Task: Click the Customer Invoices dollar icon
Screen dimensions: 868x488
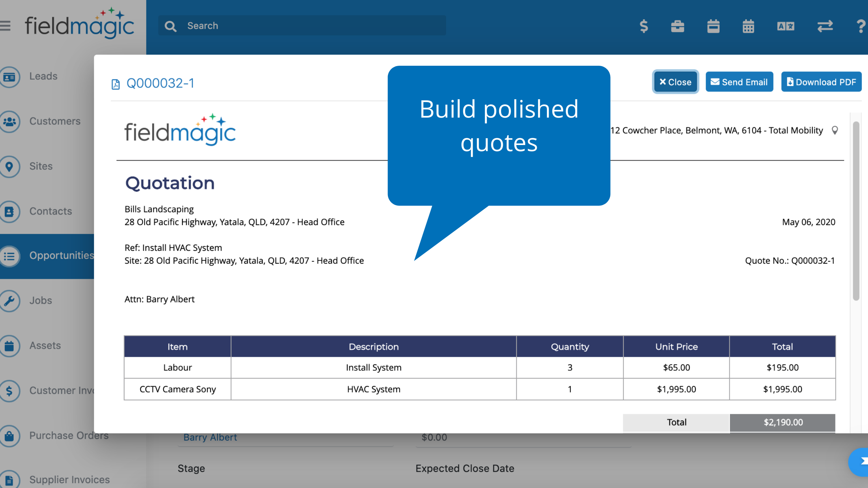Action: pyautogui.click(x=9, y=391)
